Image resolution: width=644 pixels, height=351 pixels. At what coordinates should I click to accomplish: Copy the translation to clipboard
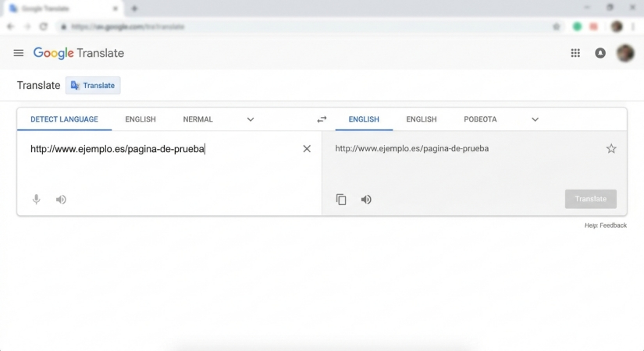pyautogui.click(x=341, y=200)
